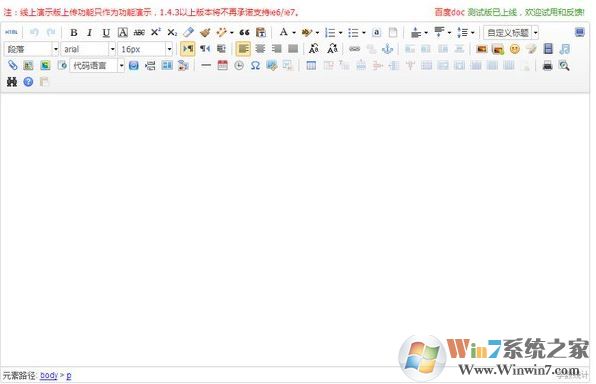Click the select all icon

(376, 33)
